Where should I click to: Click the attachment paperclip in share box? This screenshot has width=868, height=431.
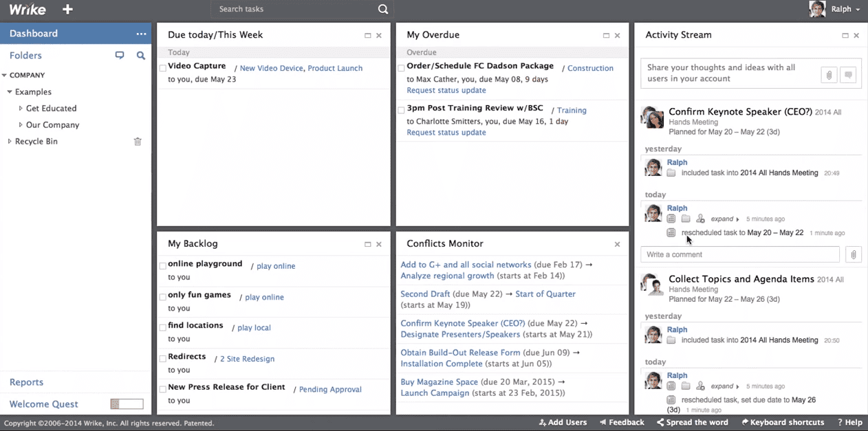829,76
